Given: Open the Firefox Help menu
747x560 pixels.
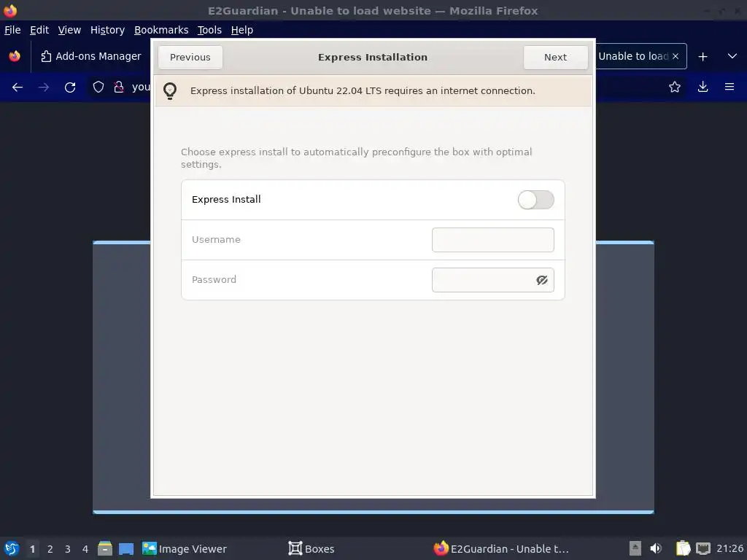Looking at the screenshot, I should pyautogui.click(x=242, y=30).
